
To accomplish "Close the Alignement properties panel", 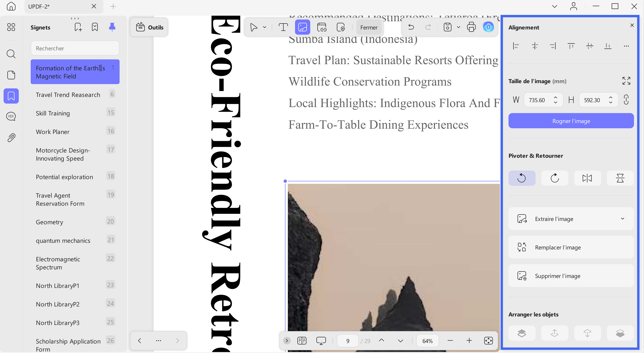I will tap(632, 25).
